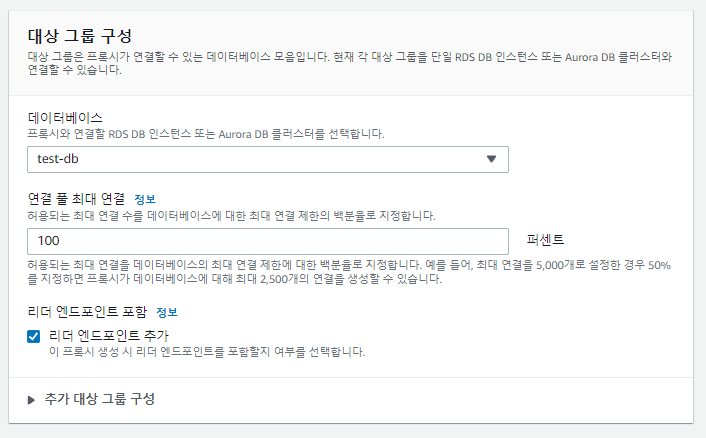
Task: Open 정보 link beside 연결 풀 최대 연결
Action: point(145,199)
